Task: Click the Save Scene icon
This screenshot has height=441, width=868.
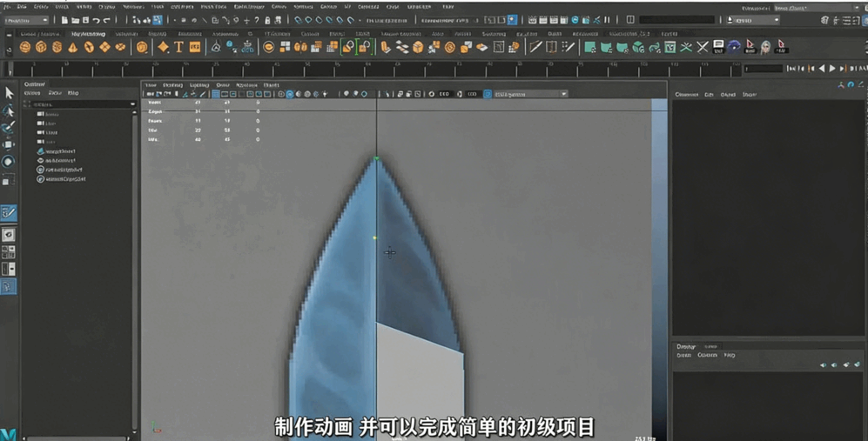Action: coord(85,21)
